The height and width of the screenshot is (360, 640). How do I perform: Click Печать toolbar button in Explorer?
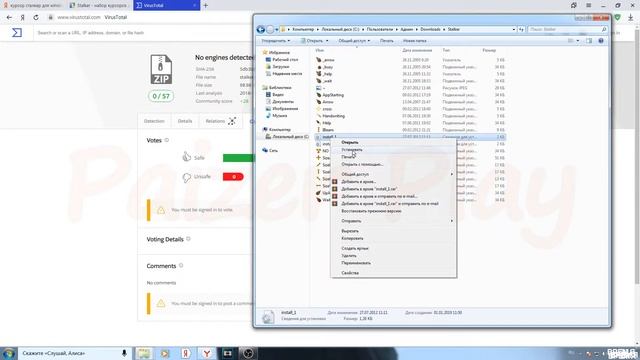[387, 41]
